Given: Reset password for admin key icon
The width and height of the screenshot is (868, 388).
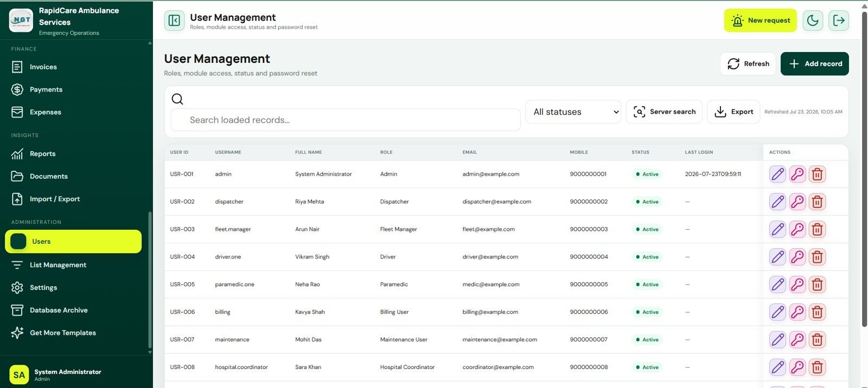Looking at the screenshot, I should (x=797, y=174).
